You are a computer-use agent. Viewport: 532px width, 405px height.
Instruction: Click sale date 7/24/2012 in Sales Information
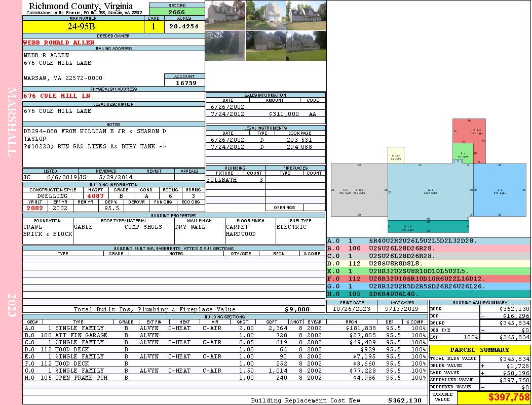[x=227, y=114]
